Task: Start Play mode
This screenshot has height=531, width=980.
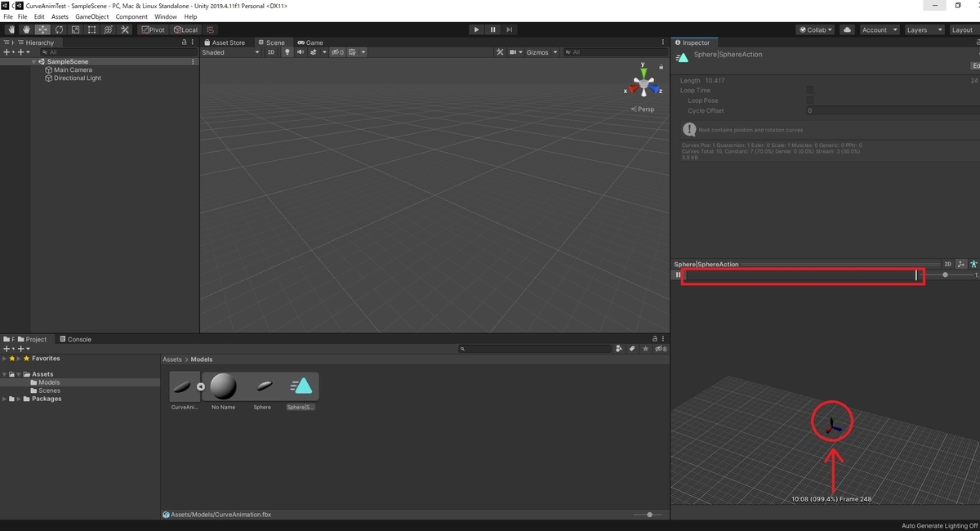Action: pos(477,29)
